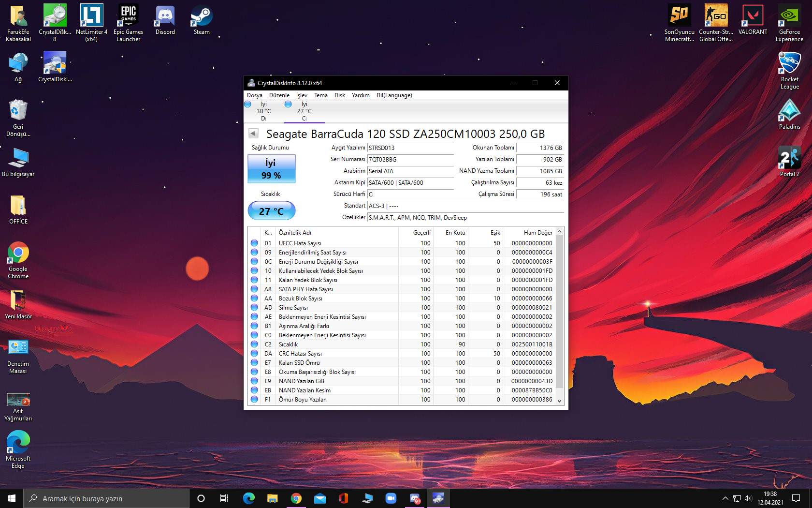Click Okunan Toplamı 1376 GB value

(x=540, y=148)
